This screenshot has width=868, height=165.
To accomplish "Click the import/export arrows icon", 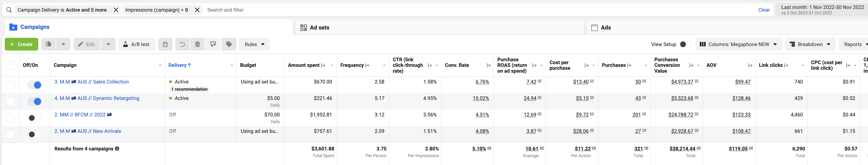I will coord(213,44).
